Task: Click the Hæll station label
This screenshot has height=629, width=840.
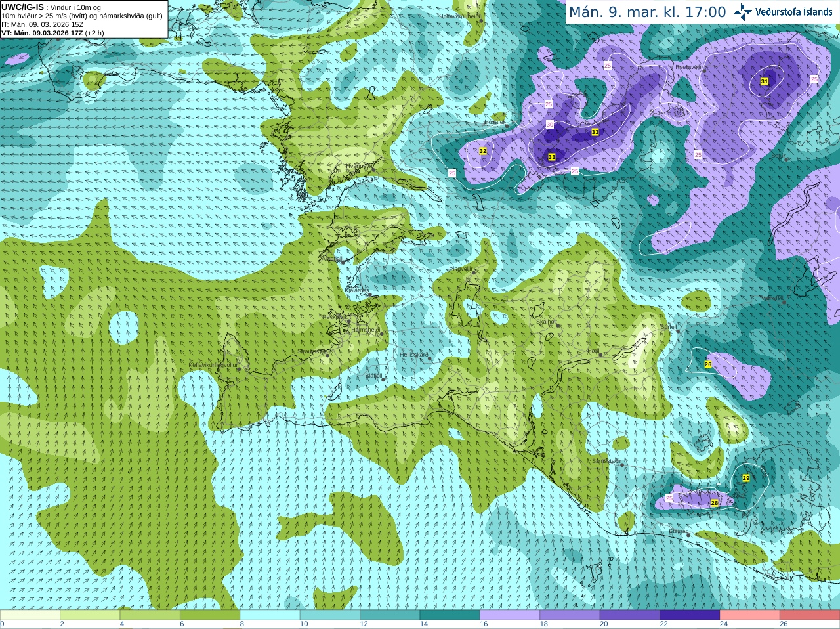Action: pos(593,351)
